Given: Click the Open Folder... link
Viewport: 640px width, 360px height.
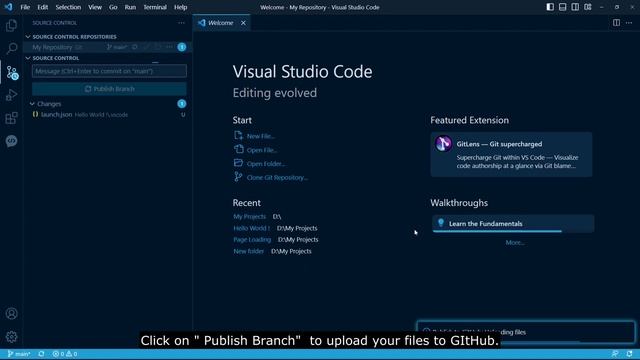Looking at the screenshot, I should coord(266,164).
